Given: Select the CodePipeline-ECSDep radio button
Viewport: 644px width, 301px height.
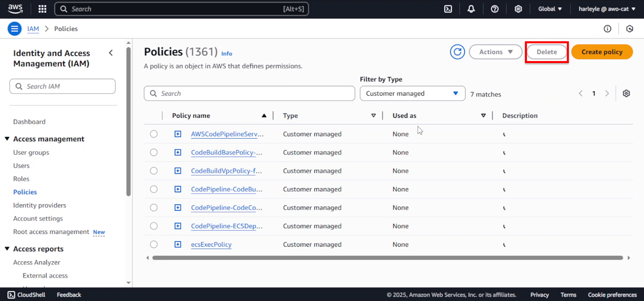Looking at the screenshot, I should [x=154, y=227].
